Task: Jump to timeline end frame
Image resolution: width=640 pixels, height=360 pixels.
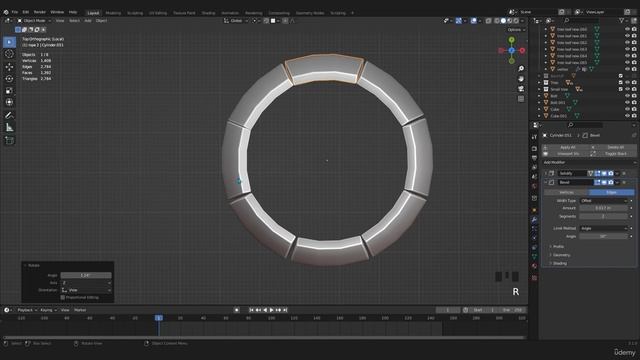Action: (285, 310)
